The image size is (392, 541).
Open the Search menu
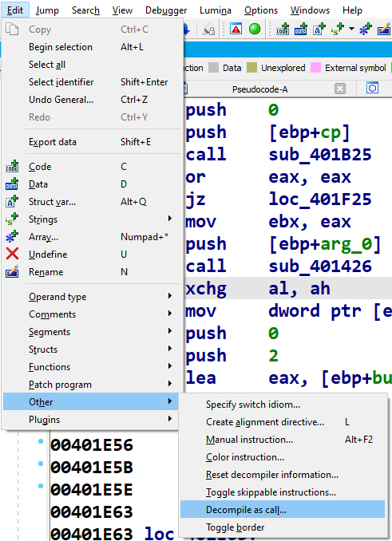(x=85, y=10)
